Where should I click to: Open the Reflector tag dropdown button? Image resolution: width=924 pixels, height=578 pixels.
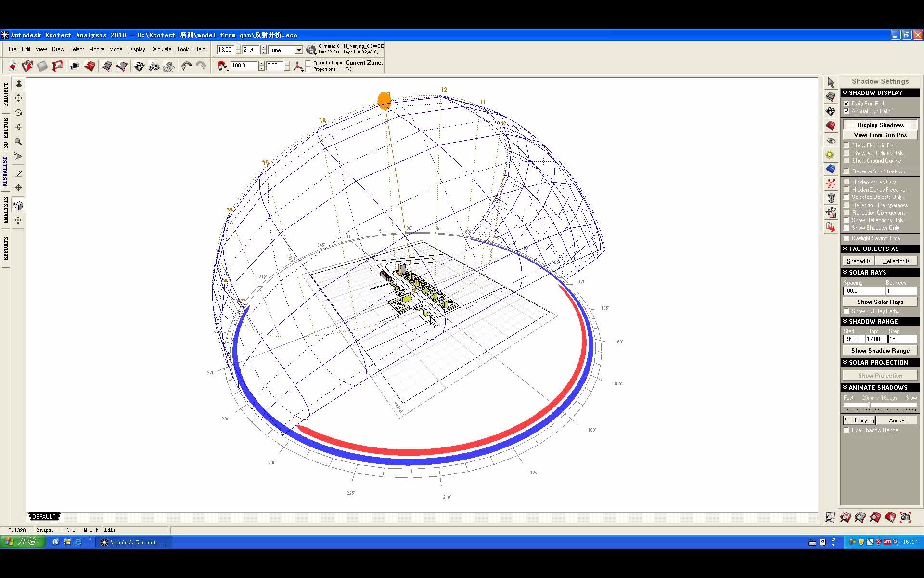point(896,261)
